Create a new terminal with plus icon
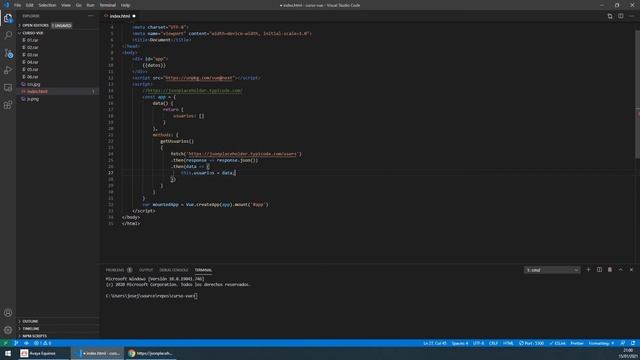Image resolution: width=640 pixels, height=360 pixels. [x=588, y=270]
